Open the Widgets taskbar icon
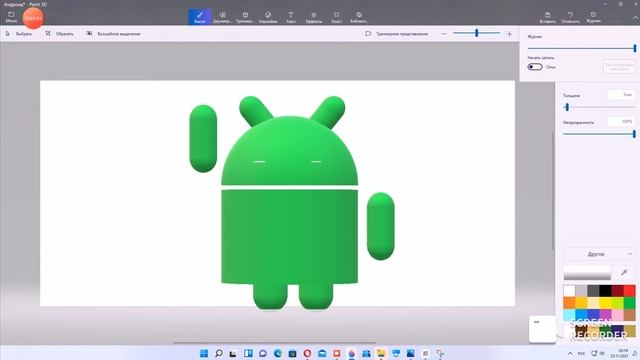Image resolution: width=640 pixels, height=360 pixels. [x=248, y=353]
